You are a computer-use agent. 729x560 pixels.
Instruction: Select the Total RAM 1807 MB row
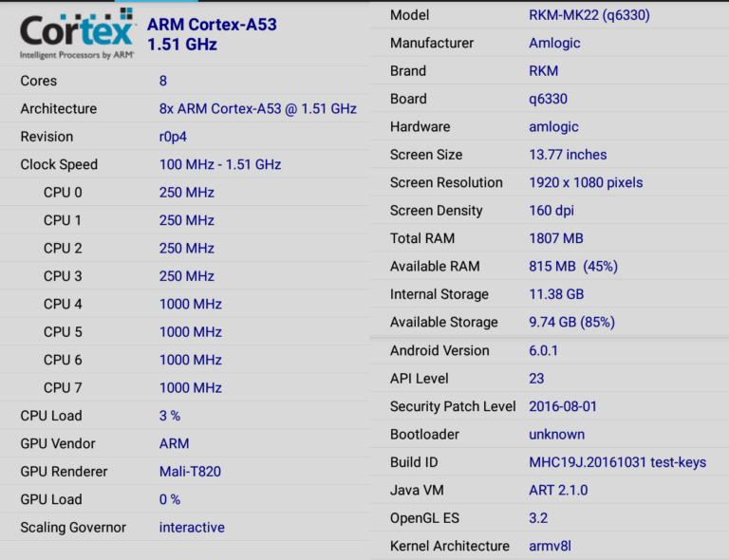pyautogui.click(x=551, y=238)
